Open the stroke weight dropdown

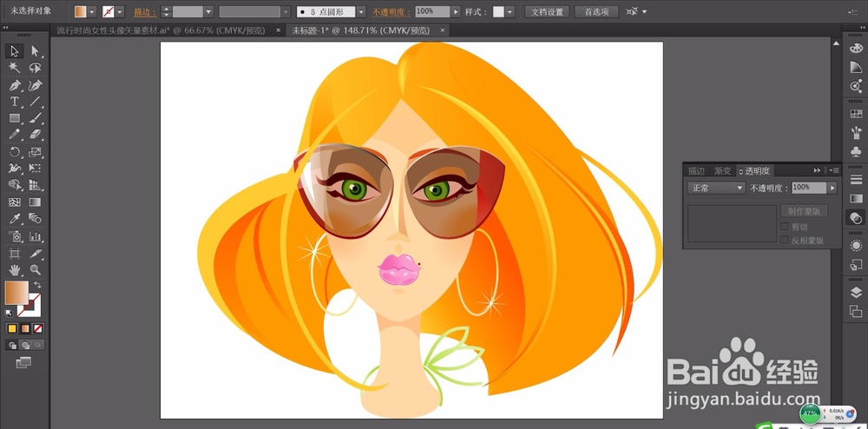(208, 11)
